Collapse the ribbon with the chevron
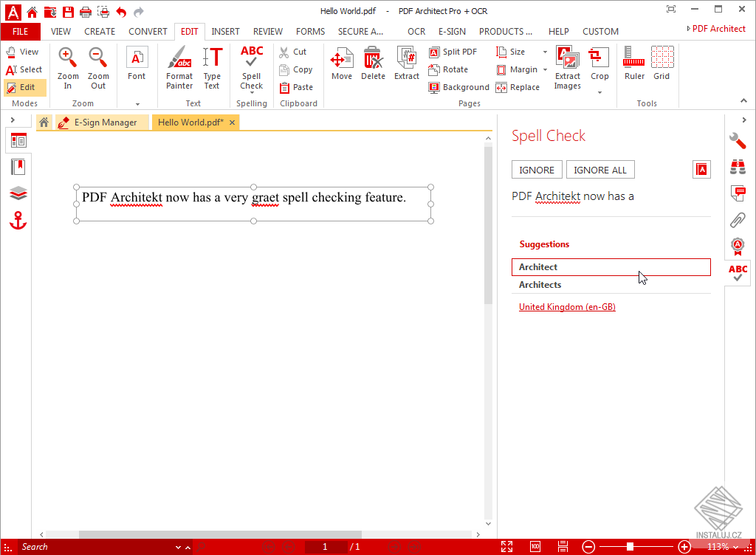756x555 pixels. point(744,100)
